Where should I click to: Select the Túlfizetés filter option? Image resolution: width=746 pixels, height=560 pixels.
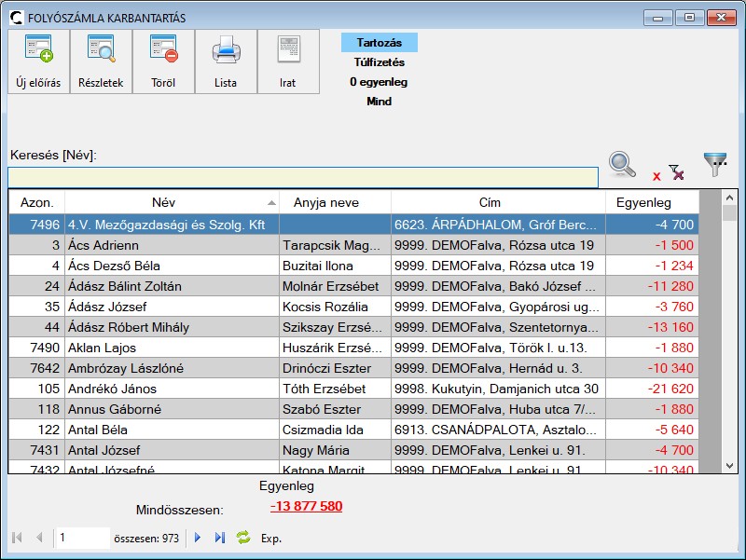tap(379, 62)
